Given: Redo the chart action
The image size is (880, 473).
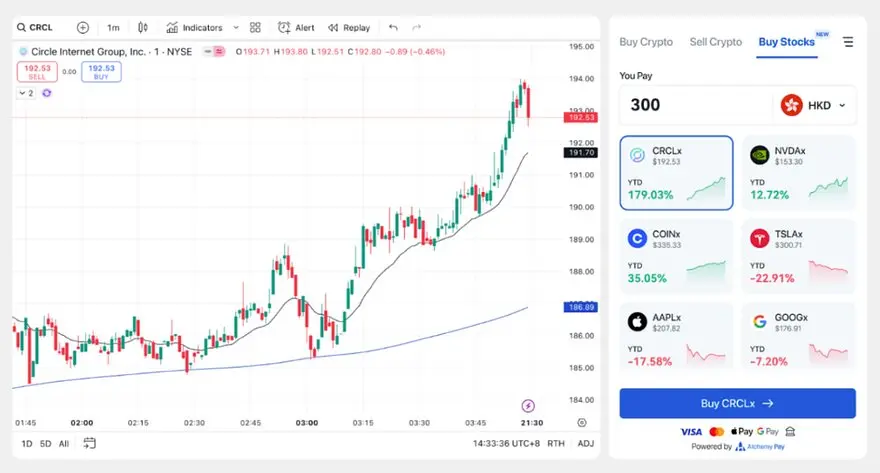Looking at the screenshot, I should 416,27.
